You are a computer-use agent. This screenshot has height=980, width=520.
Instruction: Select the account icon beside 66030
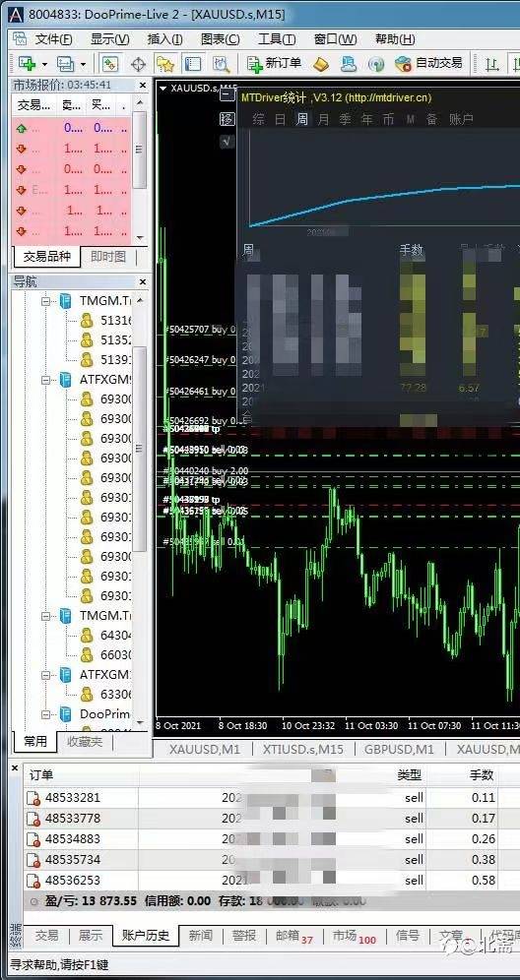[x=87, y=654]
